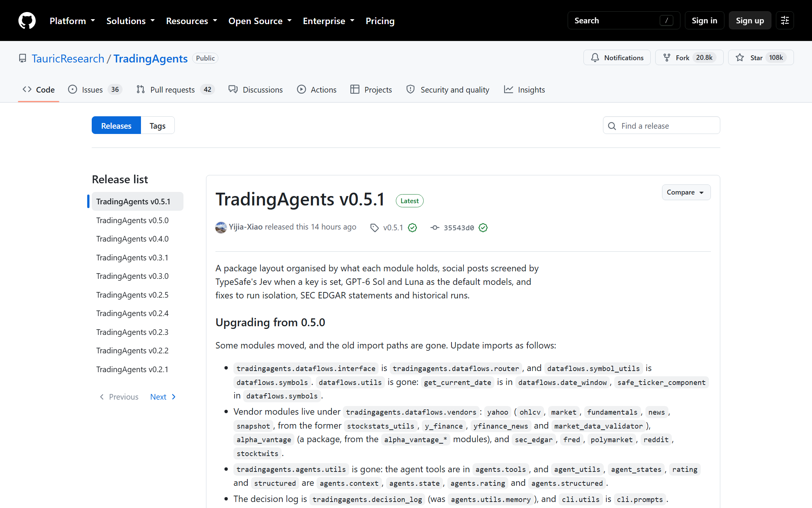Click the repository icon beside TauricResearch
This screenshot has width=812, height=508.
coord(23,58)
